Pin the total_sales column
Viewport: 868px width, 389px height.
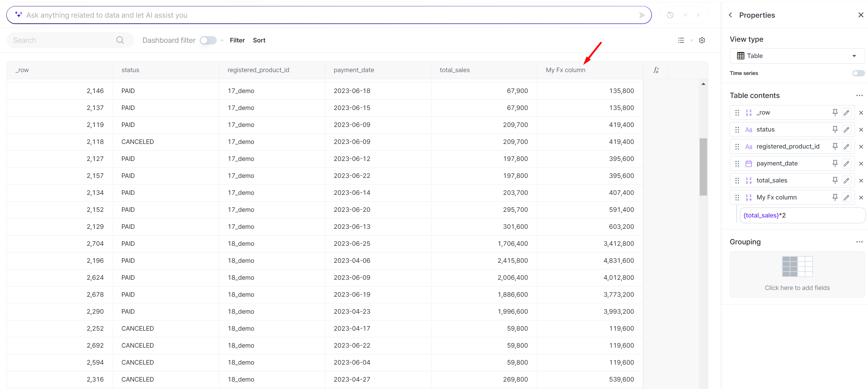coord(835,180)
